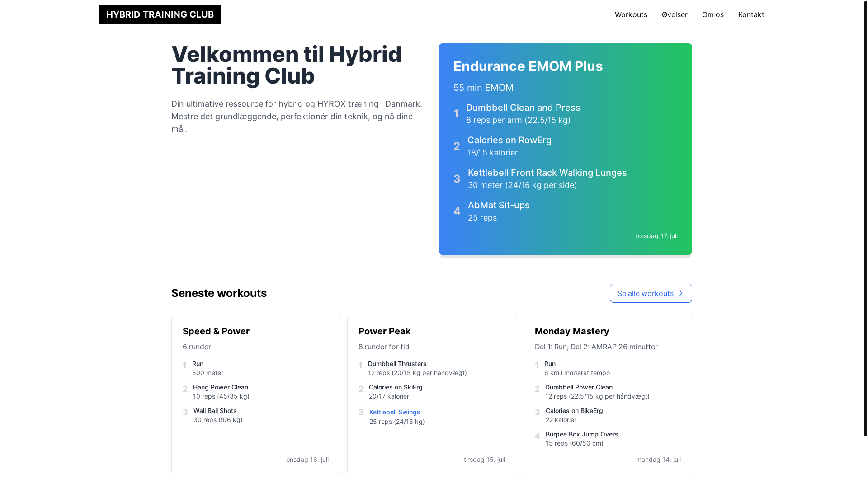Click the page vertical scrollbar
Viewport: 868px width, 488px height.
coord(866,218)
